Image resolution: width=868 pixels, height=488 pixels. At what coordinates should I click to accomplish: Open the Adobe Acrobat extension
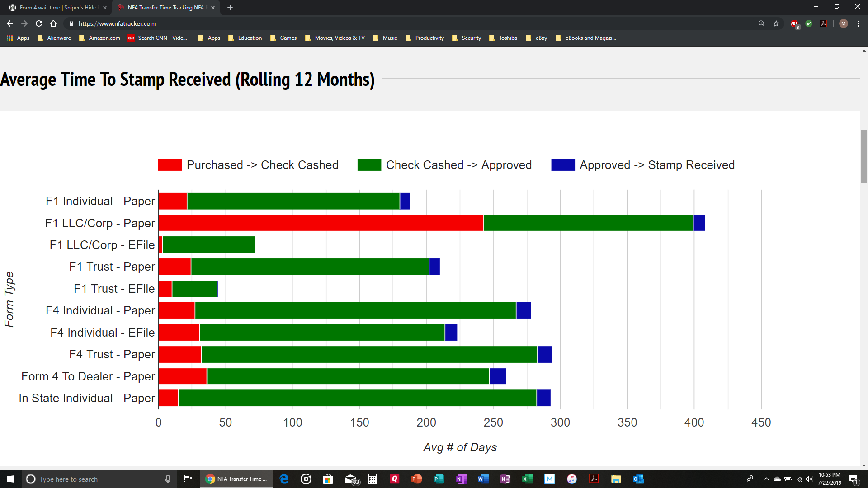[824, 23]
